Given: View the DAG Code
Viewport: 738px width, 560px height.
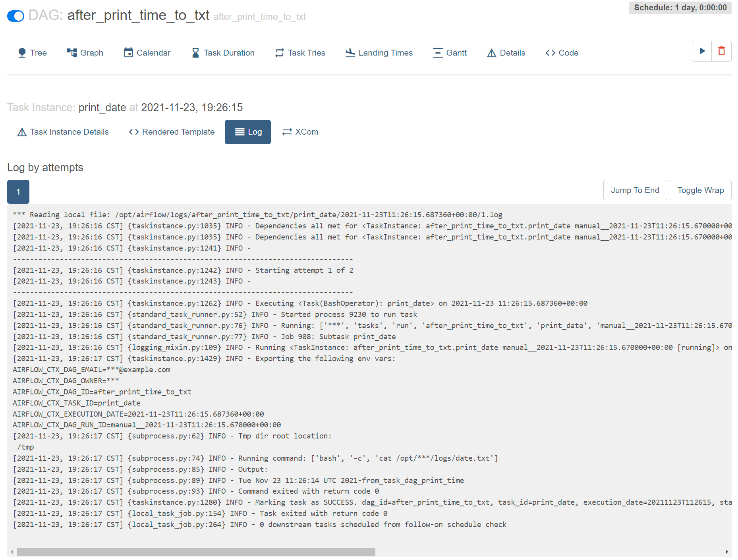Looking at the screenshot, I should (x=562, y=53).
